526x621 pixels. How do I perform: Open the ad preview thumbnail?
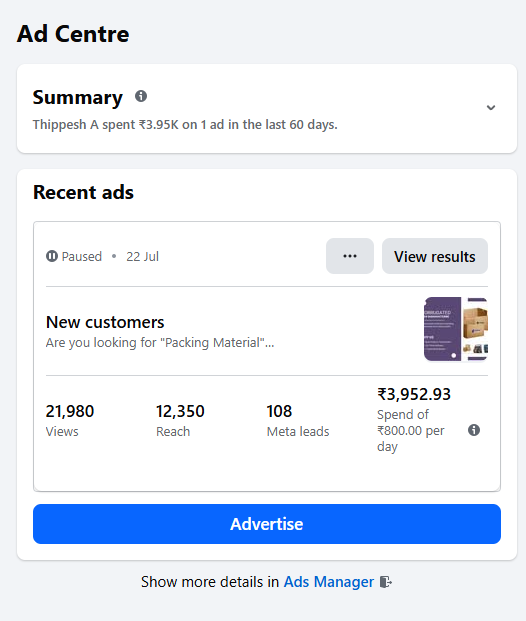coord(455,329)
